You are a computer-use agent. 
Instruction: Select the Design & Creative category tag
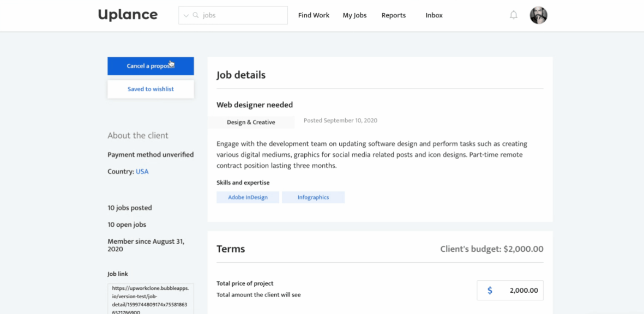[251, 122]
